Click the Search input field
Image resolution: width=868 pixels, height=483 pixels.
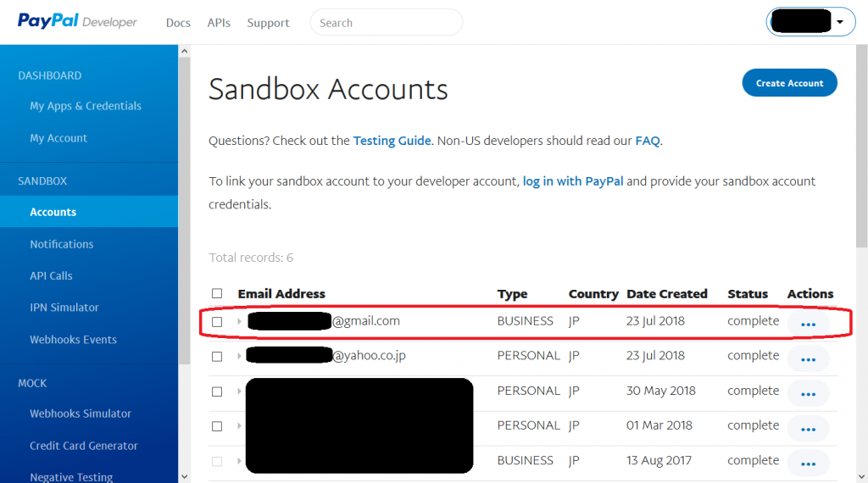coord(387,23)
